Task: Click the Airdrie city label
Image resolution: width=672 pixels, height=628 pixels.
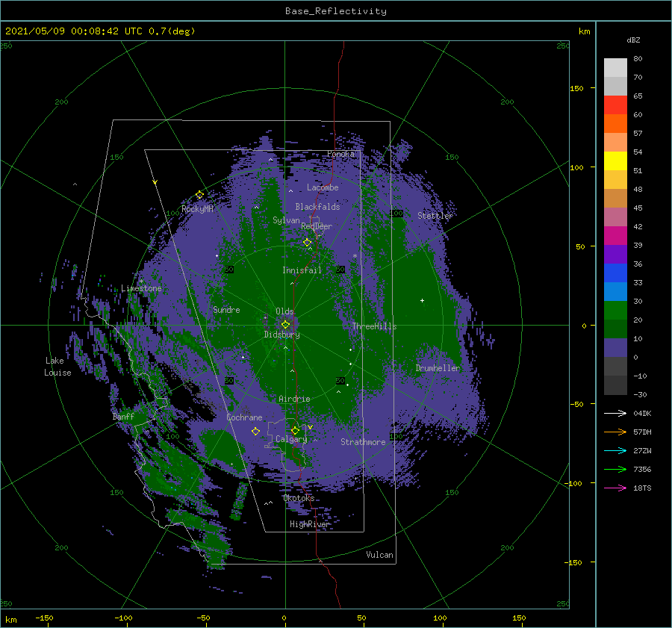Action: [x=294, y=399]
